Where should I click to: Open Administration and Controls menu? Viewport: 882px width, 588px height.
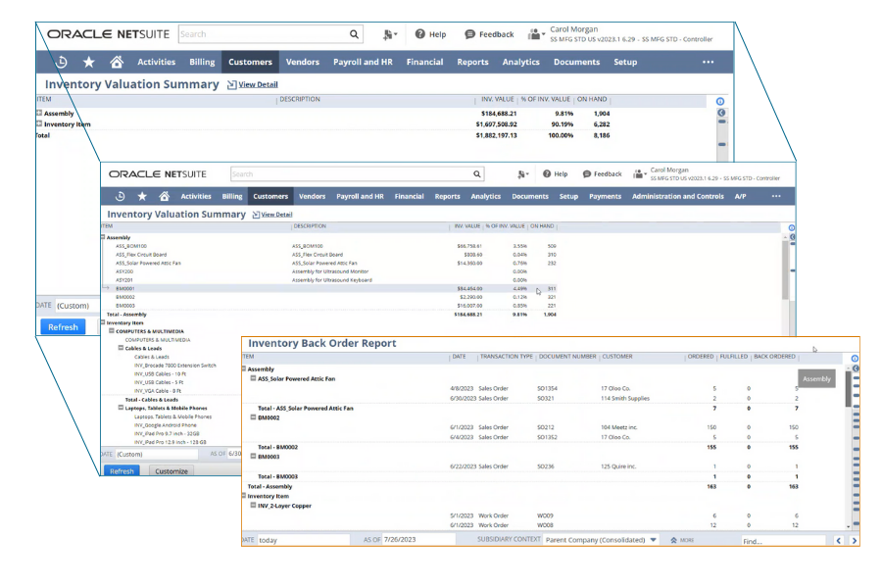(x=678, y=196)
